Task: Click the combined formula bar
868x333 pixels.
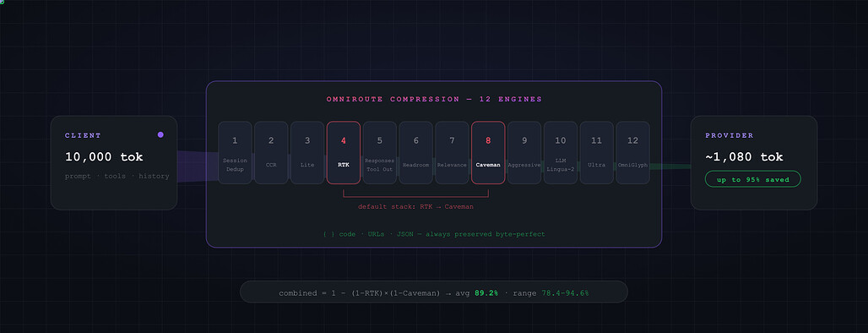Action: click(434, 292)
